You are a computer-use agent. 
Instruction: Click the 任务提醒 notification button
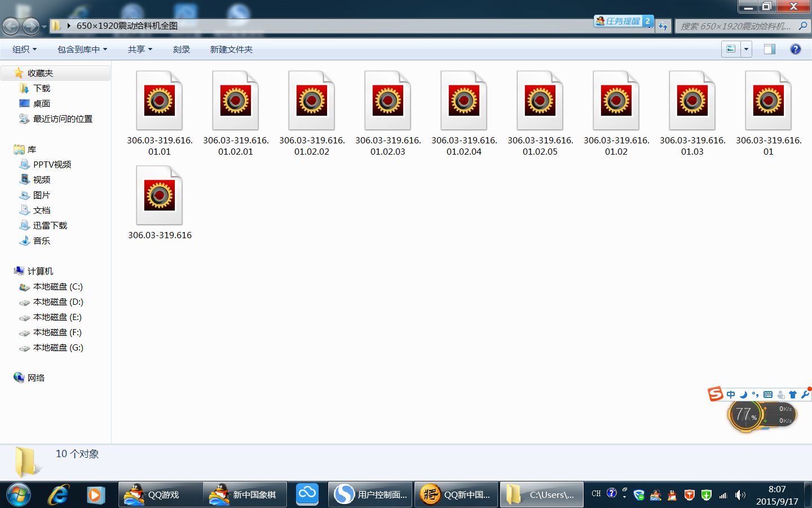pyautogui.click(x=624, y=21)
